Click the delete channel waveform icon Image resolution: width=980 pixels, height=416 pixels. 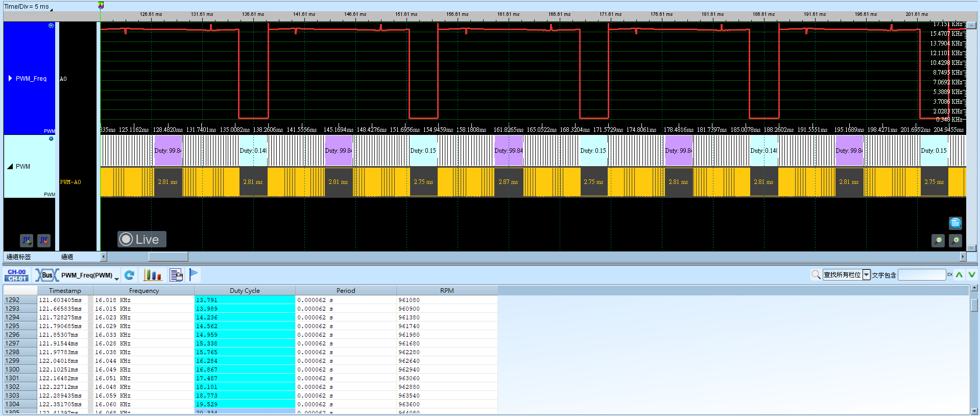44,240
